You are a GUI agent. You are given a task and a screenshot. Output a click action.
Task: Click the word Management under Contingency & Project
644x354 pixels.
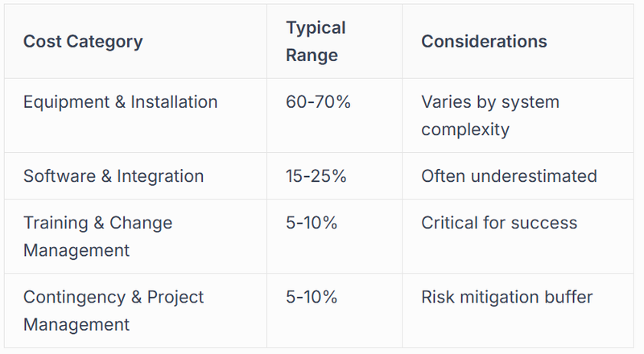coord(76,325)
